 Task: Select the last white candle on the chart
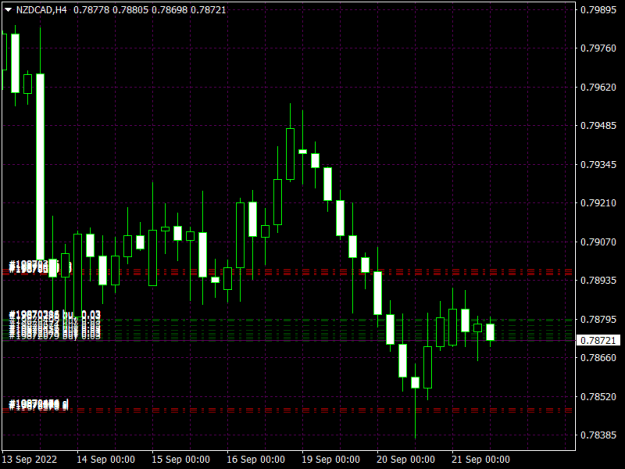490,332
